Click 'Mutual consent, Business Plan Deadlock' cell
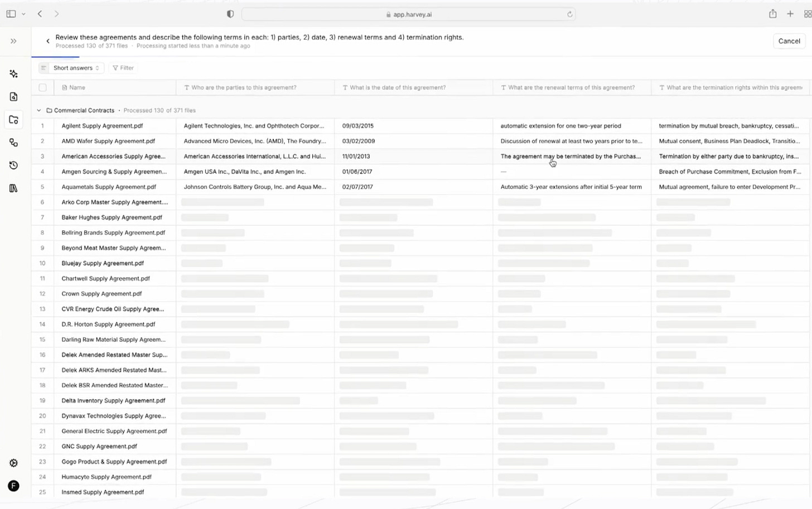 click(731, 141)
